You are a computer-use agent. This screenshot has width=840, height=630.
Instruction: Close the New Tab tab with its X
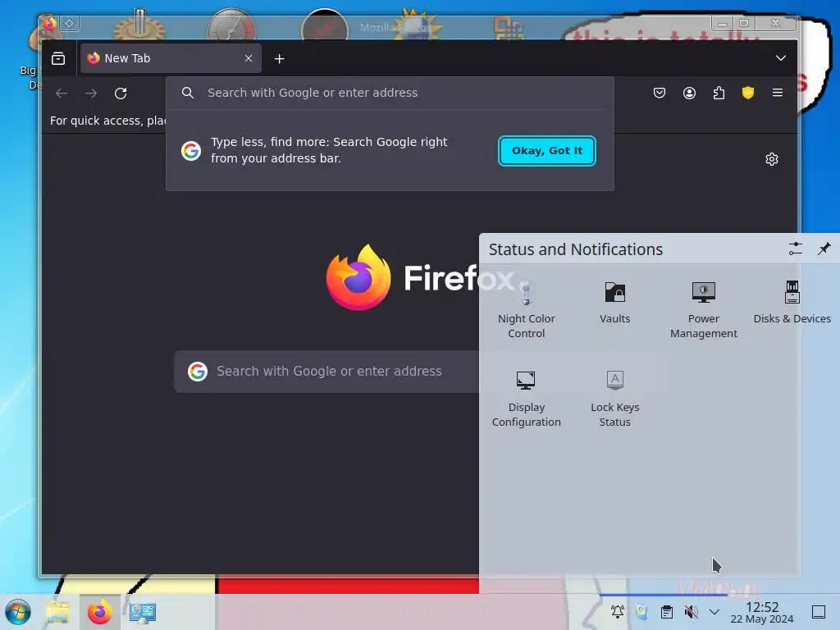click(249, 58)
